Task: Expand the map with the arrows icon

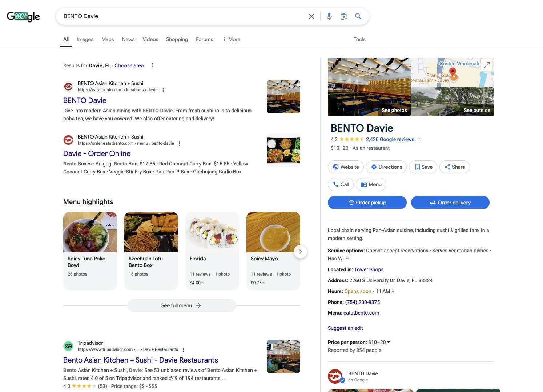Action: [487, 65]
